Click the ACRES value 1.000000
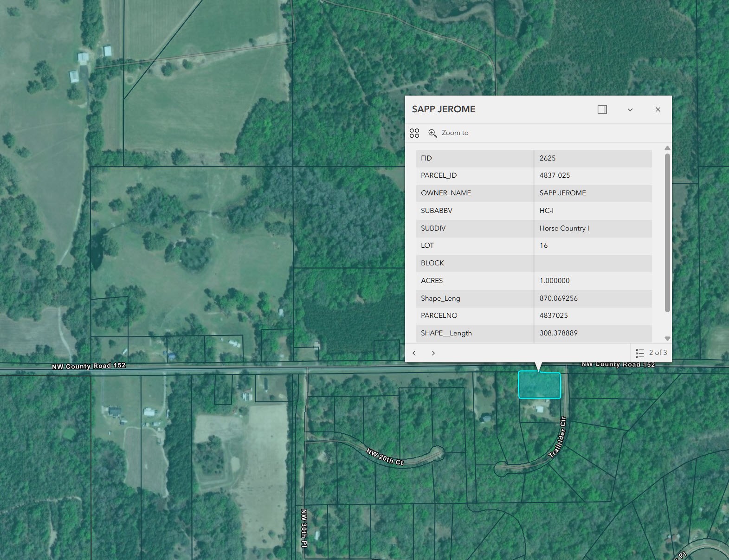729x560 pixels. (555, 281)
